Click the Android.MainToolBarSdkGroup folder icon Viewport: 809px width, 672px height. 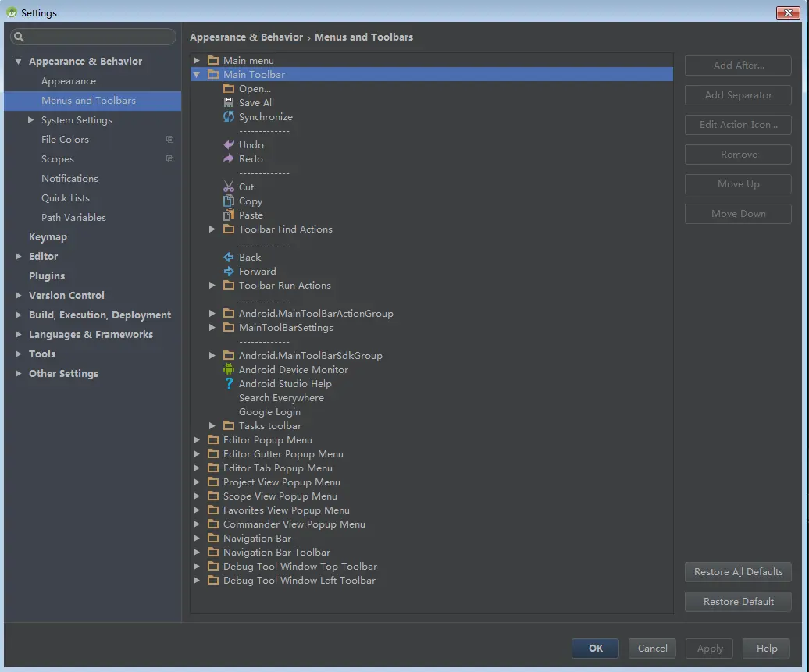point(229,355)
